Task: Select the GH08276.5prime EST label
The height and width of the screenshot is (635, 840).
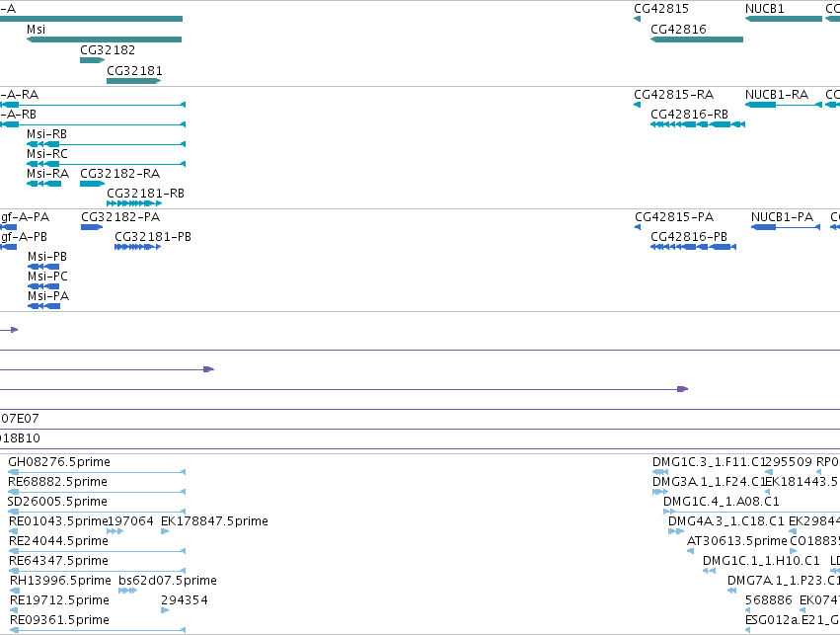Action: [x=59, y=462]
